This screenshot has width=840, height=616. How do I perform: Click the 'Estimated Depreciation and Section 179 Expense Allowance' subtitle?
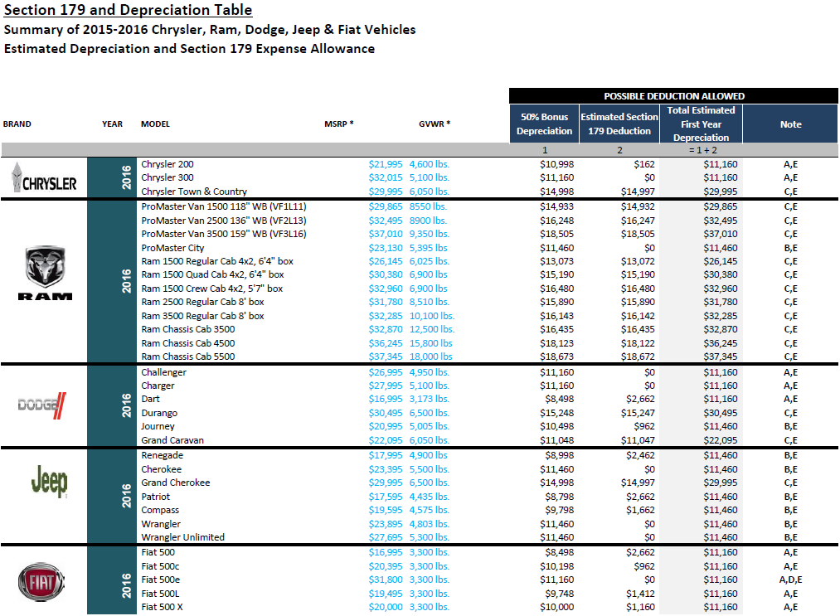(189, 49)
